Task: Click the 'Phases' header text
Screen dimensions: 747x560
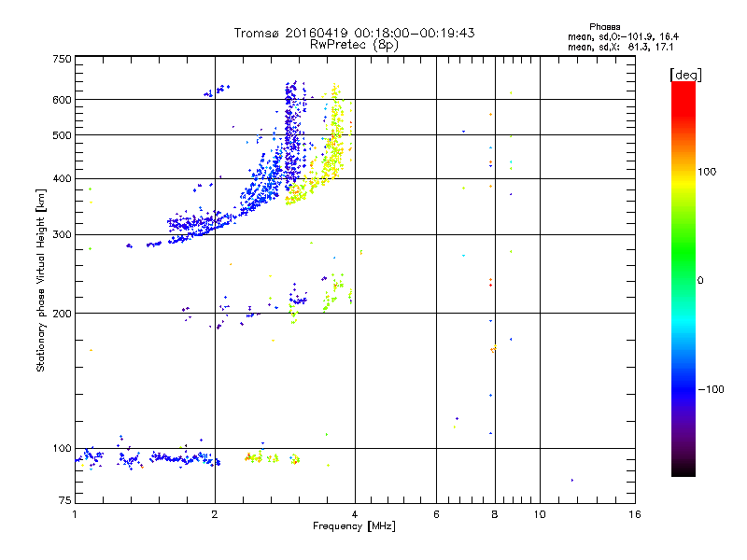Action: 604,27
